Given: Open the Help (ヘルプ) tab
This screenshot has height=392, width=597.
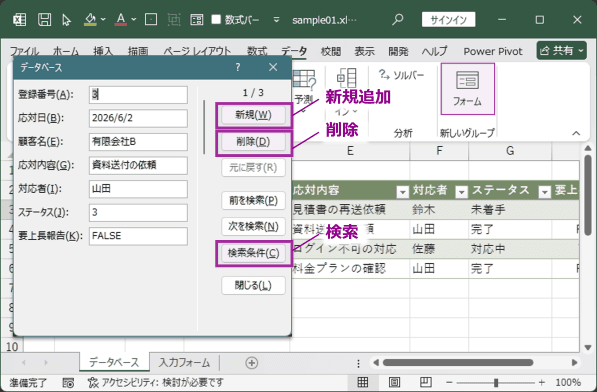Looking at the screenshot, I should (434, 51).
